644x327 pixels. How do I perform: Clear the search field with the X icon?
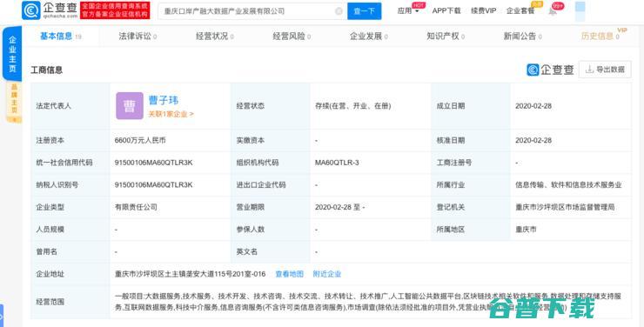339,11
